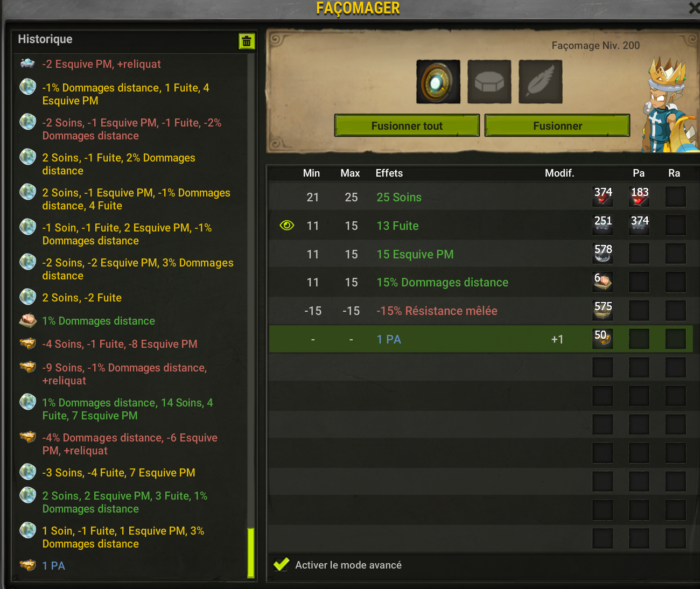Select the 183 Pa Soins rune
The width and height of the screenshot is (700, 589).
[x=639, y=197]
